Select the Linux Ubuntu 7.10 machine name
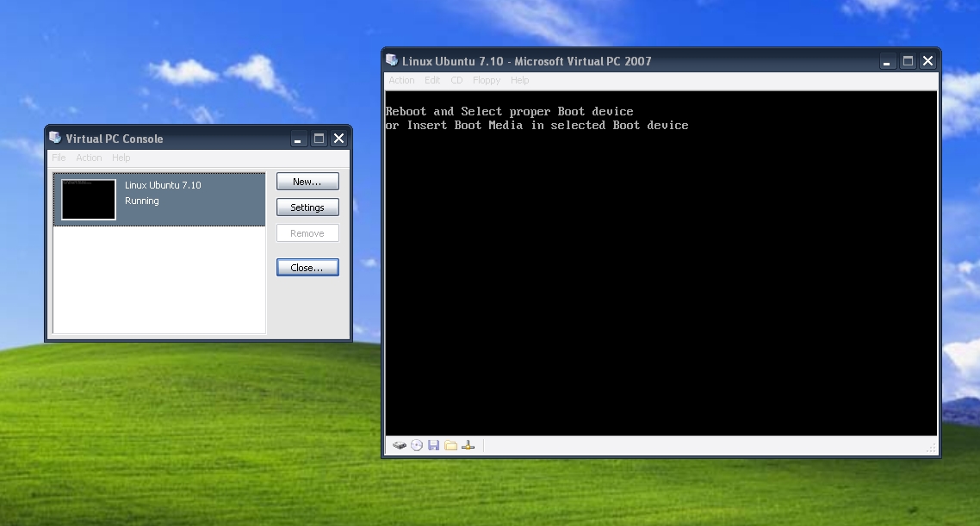This screenshot has width=980, height=526. 163,185
